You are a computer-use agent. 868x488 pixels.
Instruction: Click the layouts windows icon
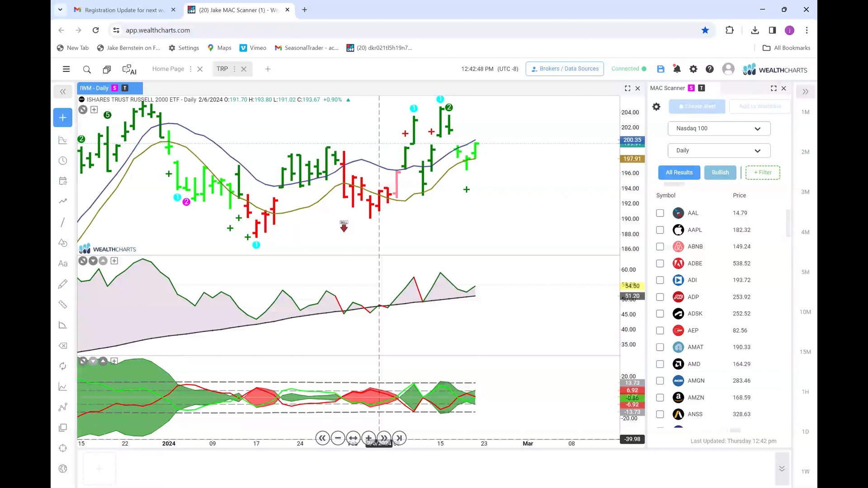coord(107,69)
